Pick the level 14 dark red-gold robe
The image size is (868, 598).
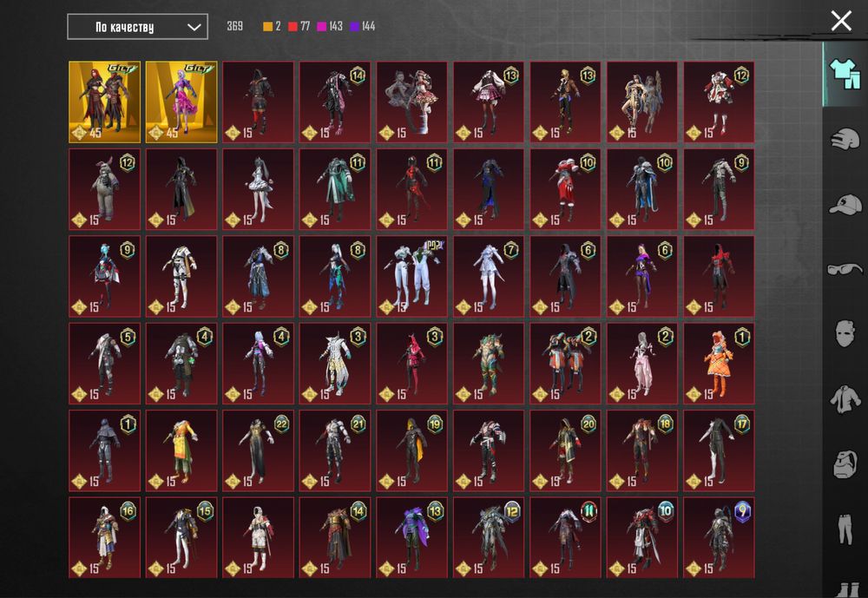[335, 537]
